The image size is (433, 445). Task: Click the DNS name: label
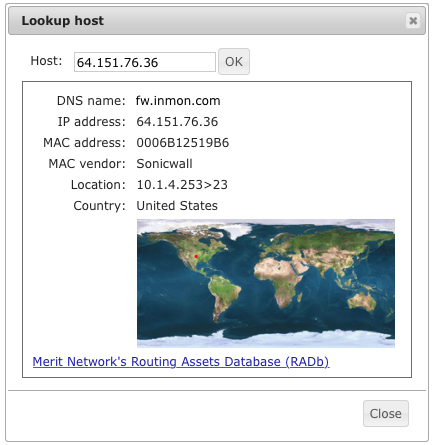[x=91, y=101]
